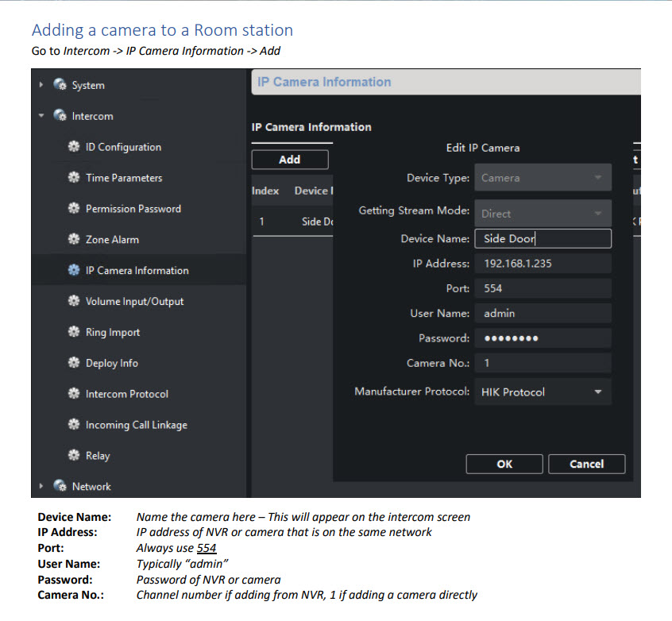This screenshot has height=621, width=672.
Task: Select Network in the sidebar tree
Action: (91, 487)
